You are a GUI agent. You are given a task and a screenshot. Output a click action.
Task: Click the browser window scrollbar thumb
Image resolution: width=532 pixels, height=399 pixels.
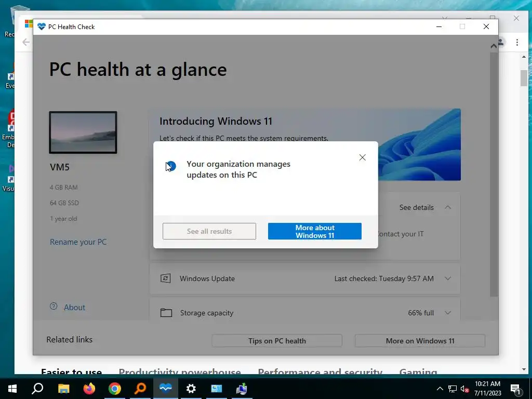tap(524, 78)
